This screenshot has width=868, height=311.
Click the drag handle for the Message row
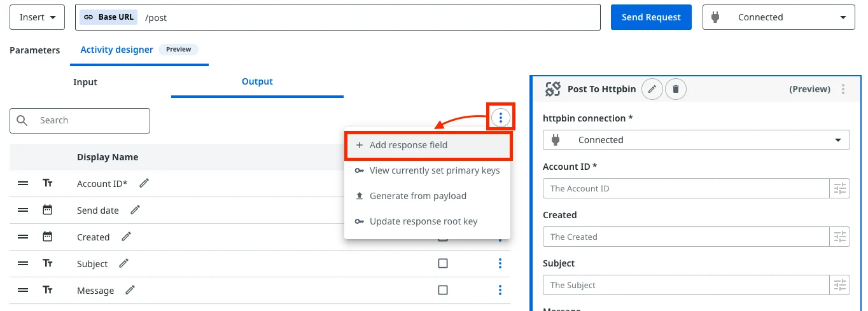click(x=23, y=290)
